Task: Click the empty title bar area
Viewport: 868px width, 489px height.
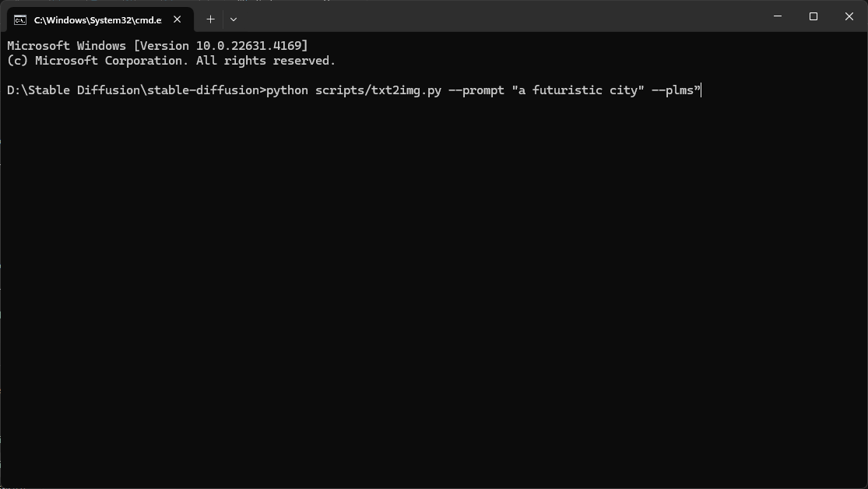Action: (498, 16)
